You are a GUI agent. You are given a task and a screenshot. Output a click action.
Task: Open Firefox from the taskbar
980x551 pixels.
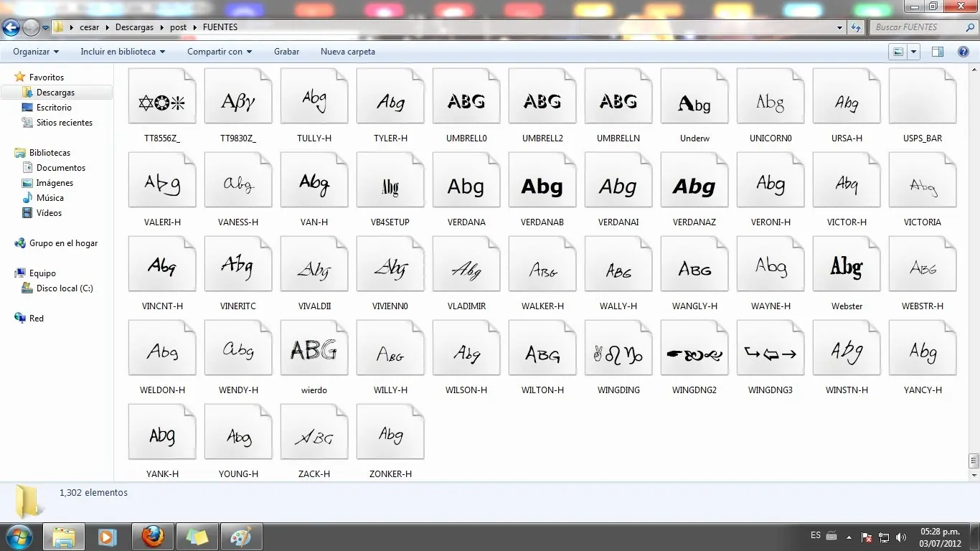(152, 537)
